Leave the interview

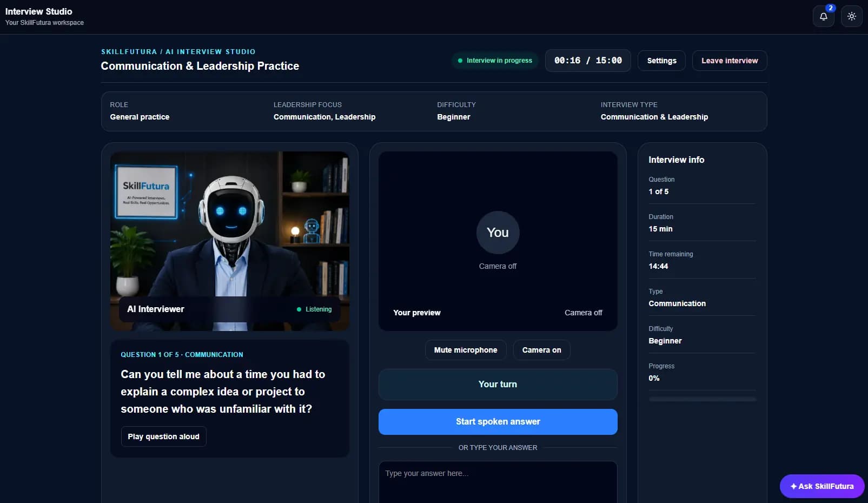pos(729,61)
